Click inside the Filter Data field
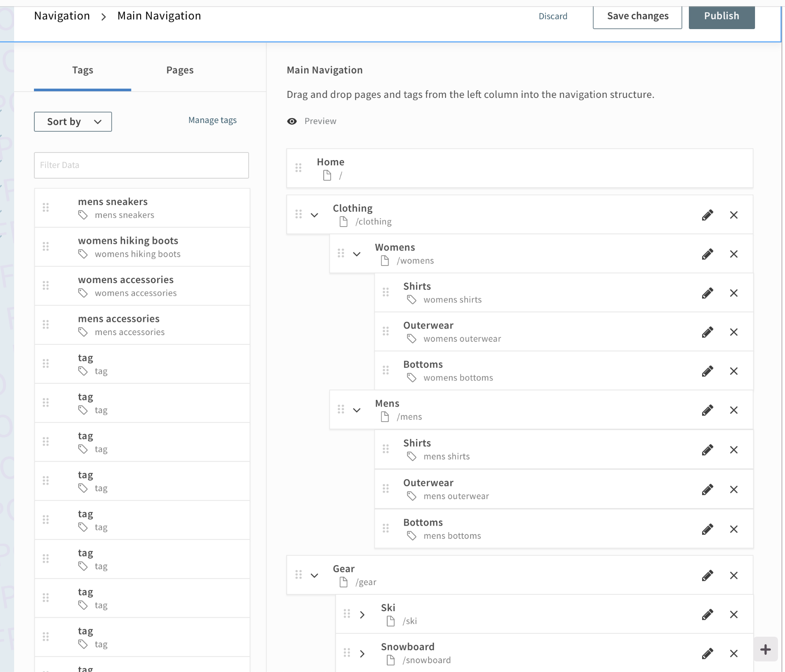The width and height of the screenshot is (785, 672). (x=141, y=165)
